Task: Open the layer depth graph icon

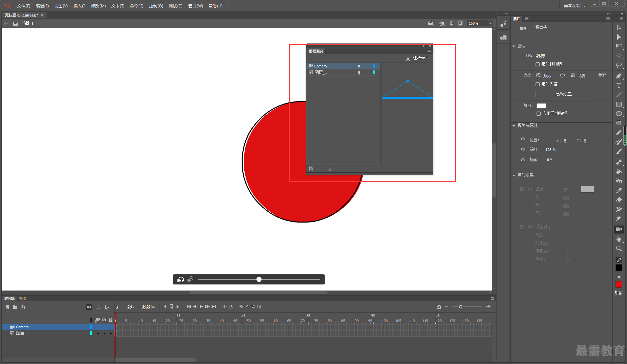Action: [107, 307]
